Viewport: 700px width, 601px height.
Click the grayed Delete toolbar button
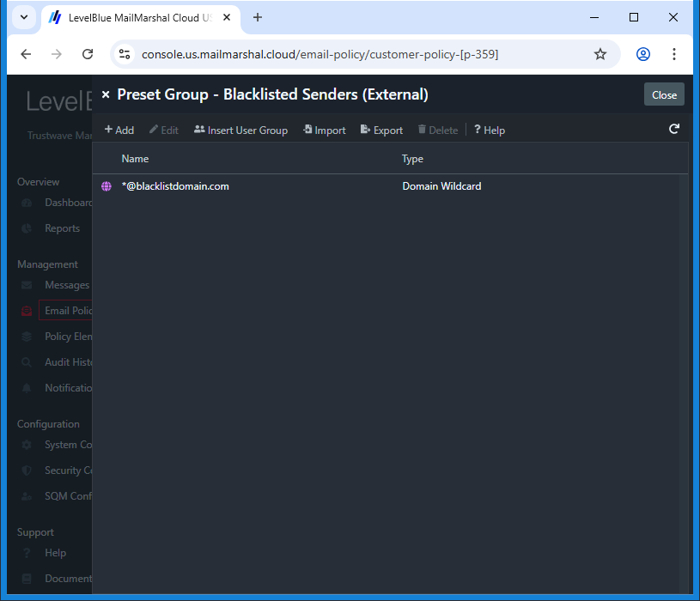438,130
